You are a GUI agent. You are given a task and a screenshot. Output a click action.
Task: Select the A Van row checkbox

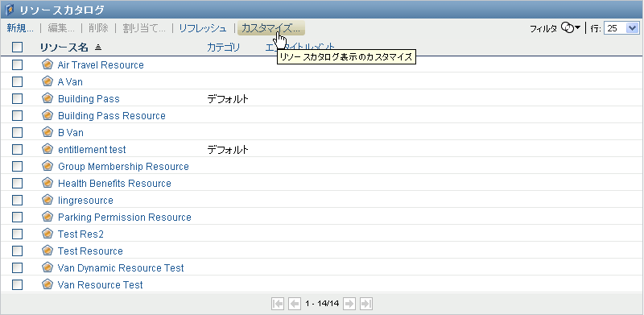(17, 82)
